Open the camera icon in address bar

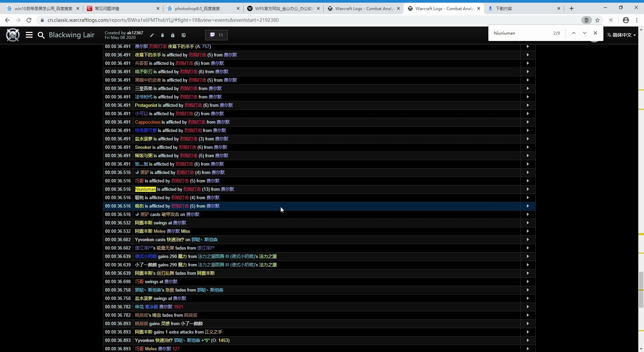pos(586,20)
